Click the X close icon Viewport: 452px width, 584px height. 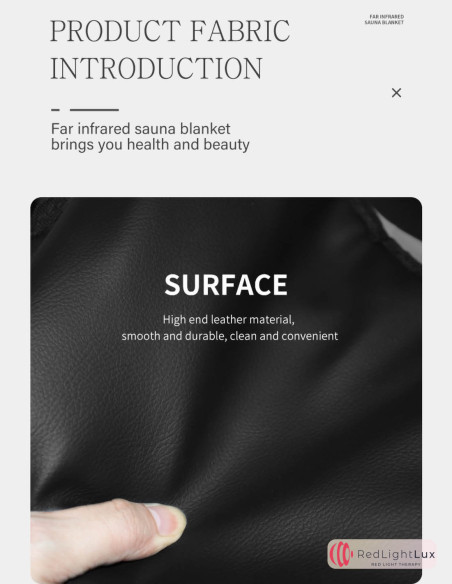[x=397, y=93]
